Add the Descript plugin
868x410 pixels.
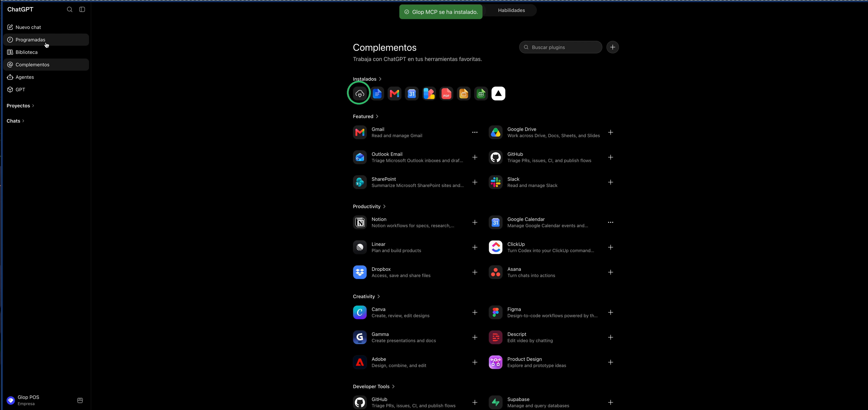coord(610,337)
